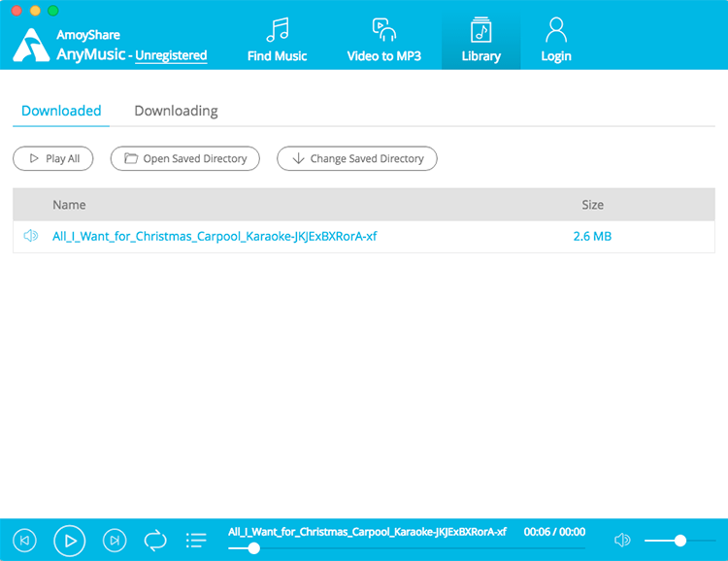Close the window with the red button
The height and width of the screenshot is (561, 728).
[17, 11]
